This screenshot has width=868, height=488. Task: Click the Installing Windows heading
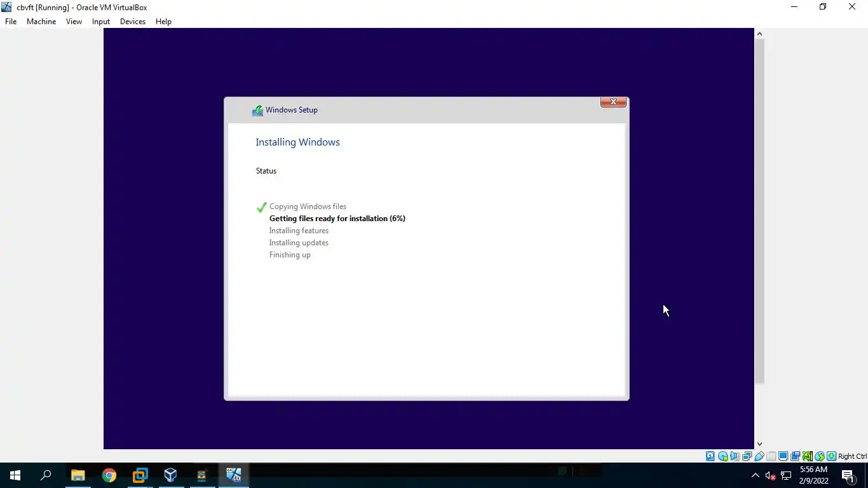(x=297, y=142)
